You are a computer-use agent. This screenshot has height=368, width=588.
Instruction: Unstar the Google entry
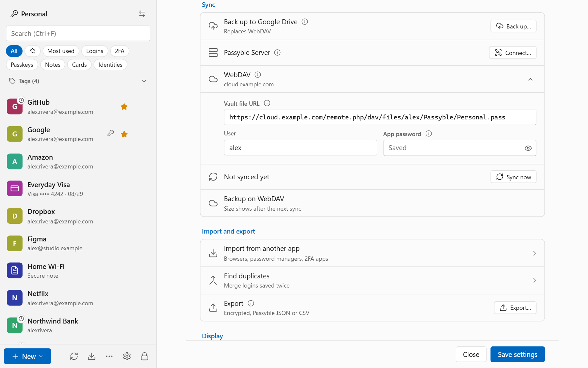tap(124, 134)
